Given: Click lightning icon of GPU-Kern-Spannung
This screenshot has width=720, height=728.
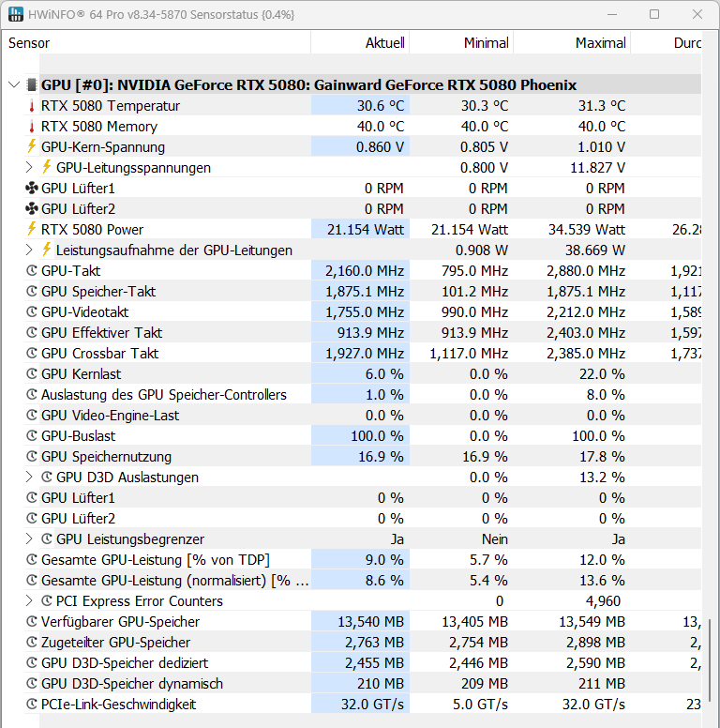Looking at the screenshot, I should (x=31, y=146).
